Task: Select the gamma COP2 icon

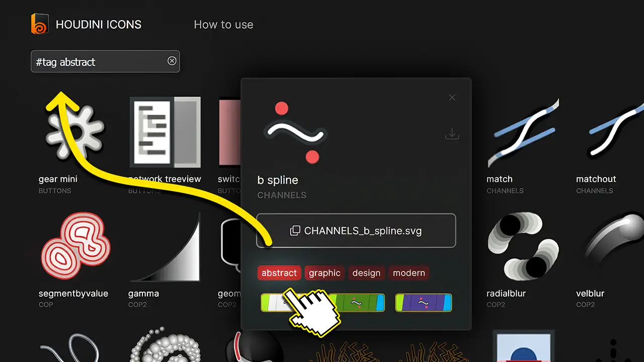Action: (x=165, y=246)
